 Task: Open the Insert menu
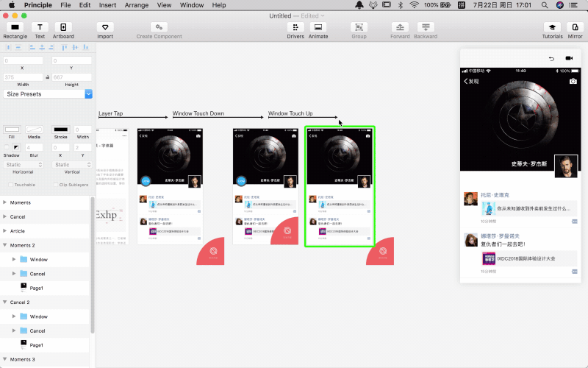(x=107, y=5)
